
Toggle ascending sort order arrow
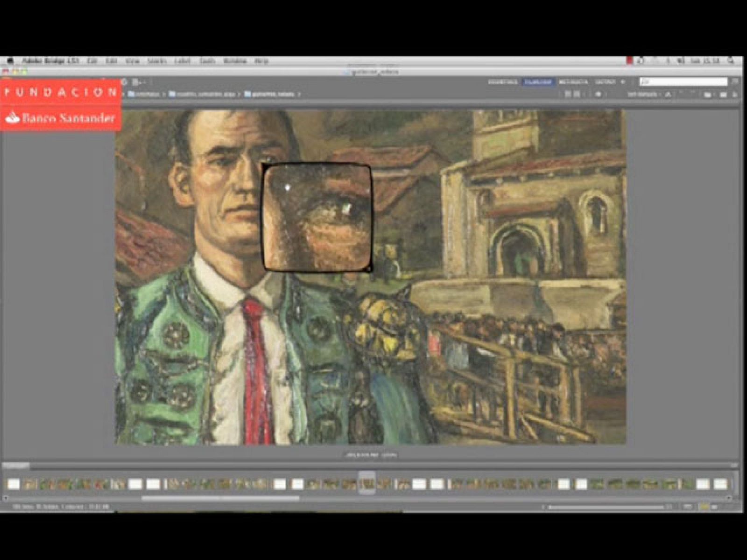(668, 94)
